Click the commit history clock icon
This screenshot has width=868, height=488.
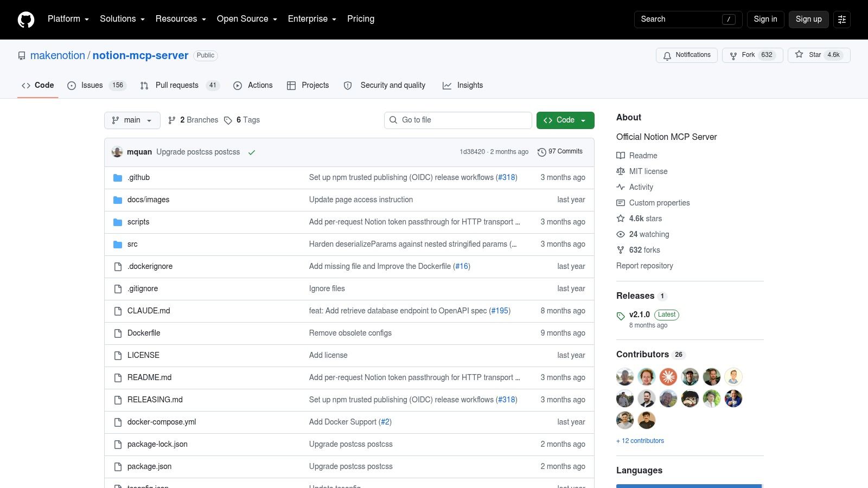541,152
